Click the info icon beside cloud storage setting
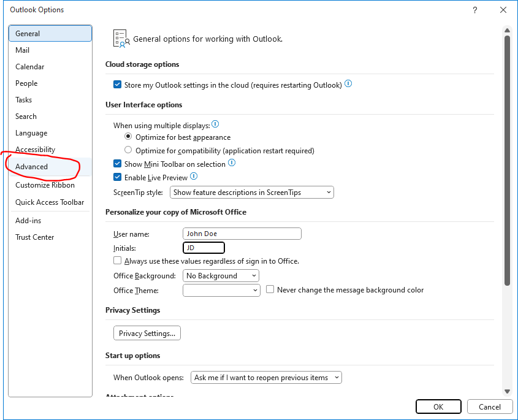 tap(348, 83)
